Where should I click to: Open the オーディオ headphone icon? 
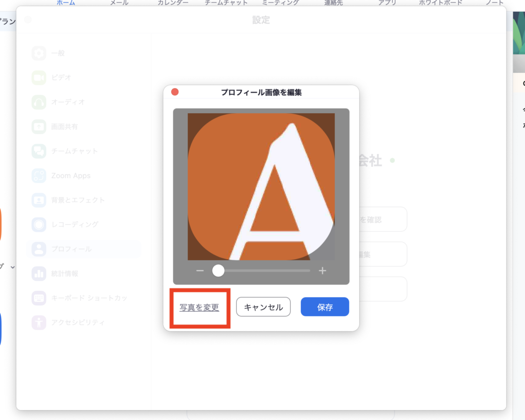click(x=39, y=102)
